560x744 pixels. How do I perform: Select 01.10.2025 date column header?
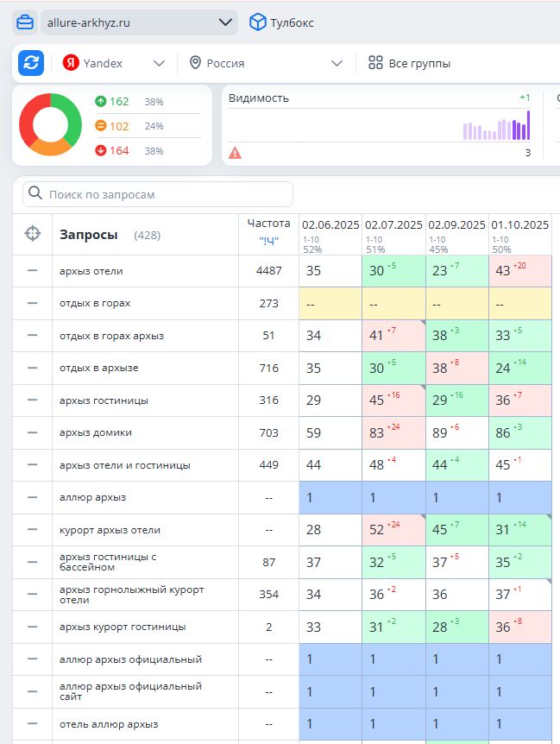(x=520, y=224)
